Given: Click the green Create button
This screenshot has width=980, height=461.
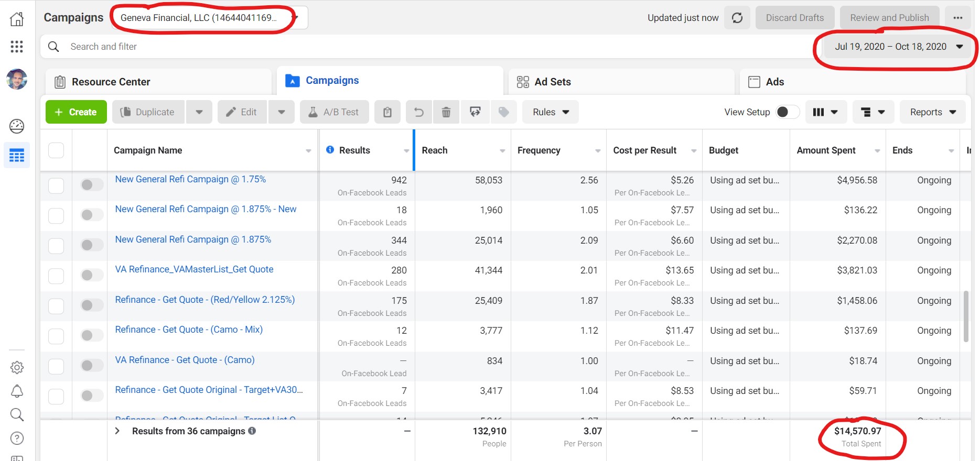Looking at the screenshot, I should click(76, 112).
